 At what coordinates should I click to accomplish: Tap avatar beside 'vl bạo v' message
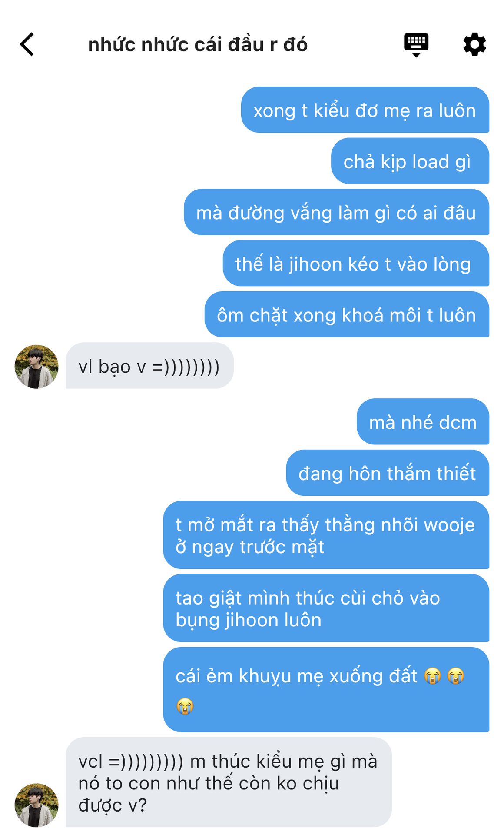[x=36, y=367]
